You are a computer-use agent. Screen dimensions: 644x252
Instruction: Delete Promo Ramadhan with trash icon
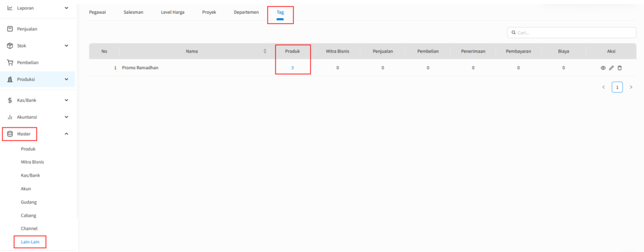click(x=619, y=68)
